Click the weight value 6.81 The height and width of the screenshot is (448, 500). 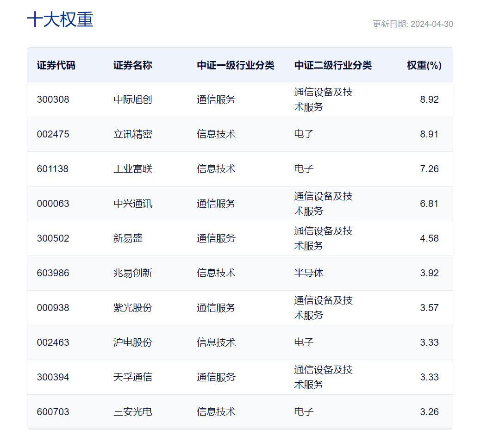[x=429, y=204]
